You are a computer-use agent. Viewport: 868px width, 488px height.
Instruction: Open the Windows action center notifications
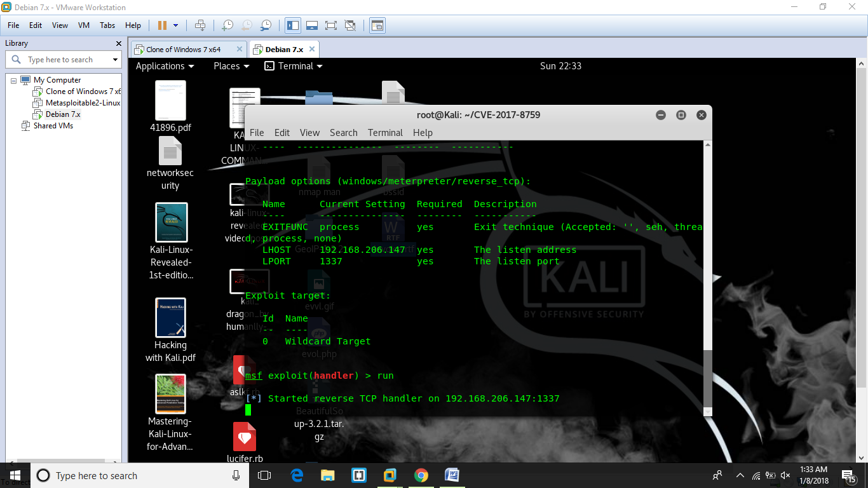848,475
